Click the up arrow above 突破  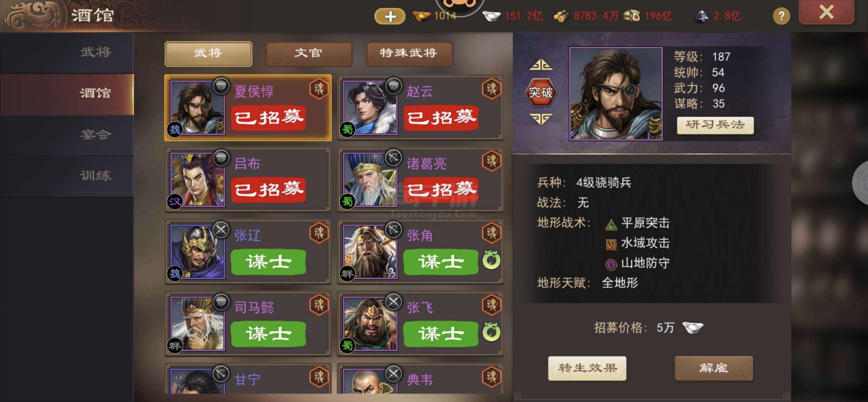[541, 65]
